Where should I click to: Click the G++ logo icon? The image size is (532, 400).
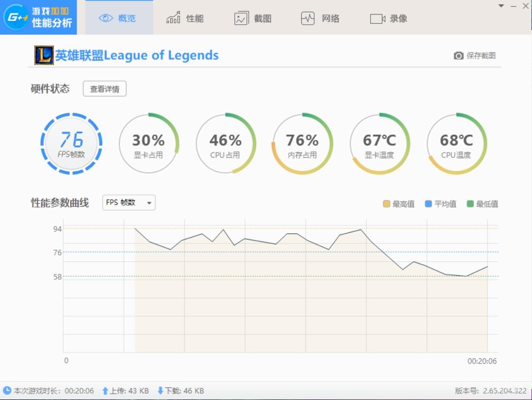pos(16,16)
